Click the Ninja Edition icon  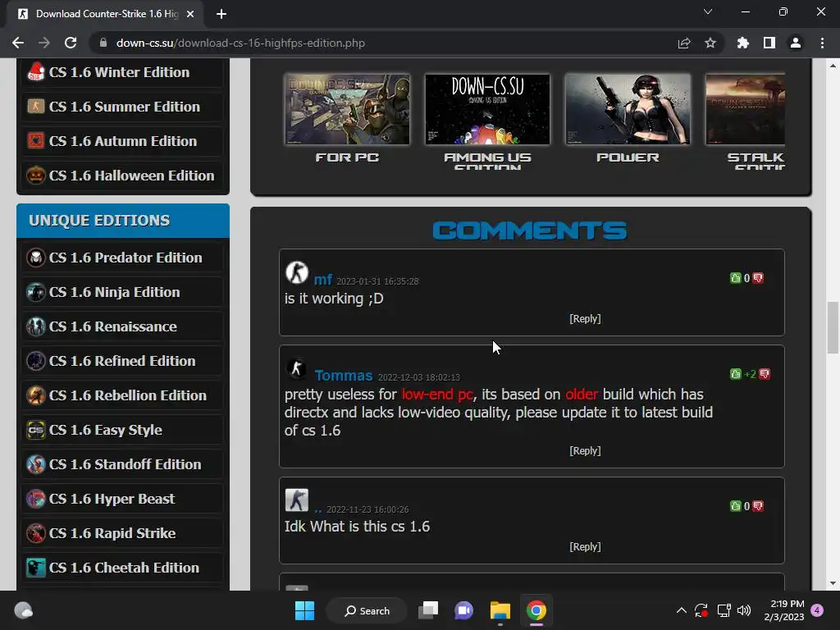tap(36, 292)
